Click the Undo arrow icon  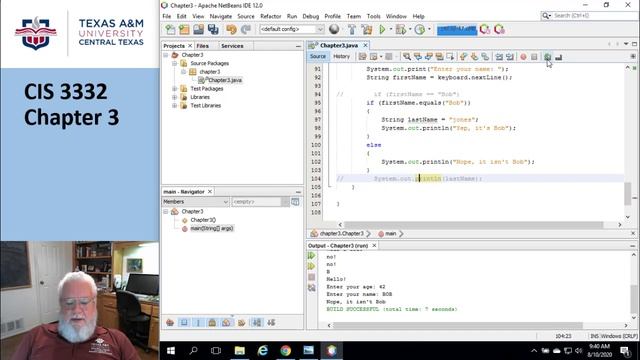click(231, 29)
